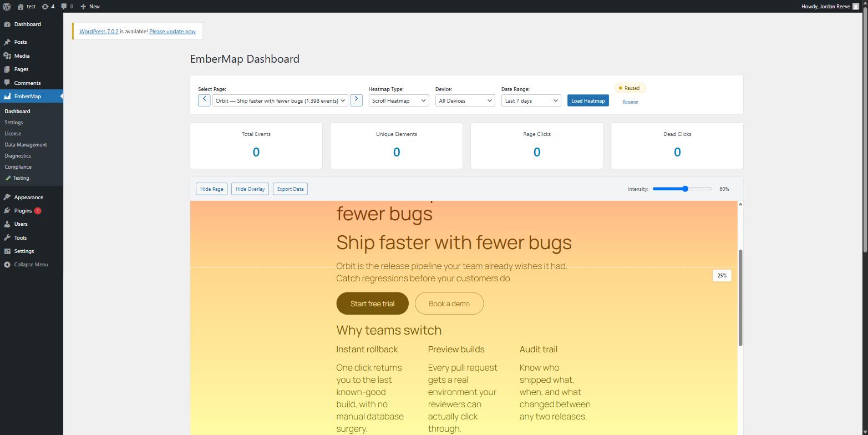Click Start free trial in preview
Screen dimensions: 868x435
pos(373,304)
